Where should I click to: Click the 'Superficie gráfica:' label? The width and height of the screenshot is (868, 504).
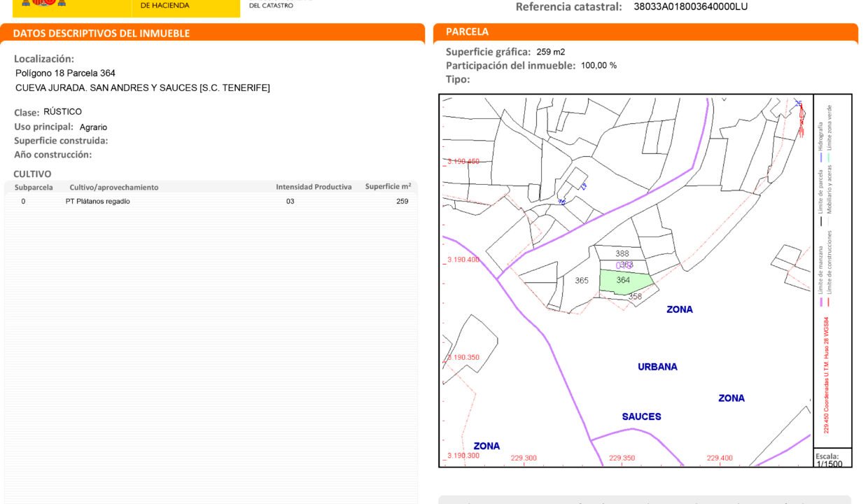click(x=488, y=52)
